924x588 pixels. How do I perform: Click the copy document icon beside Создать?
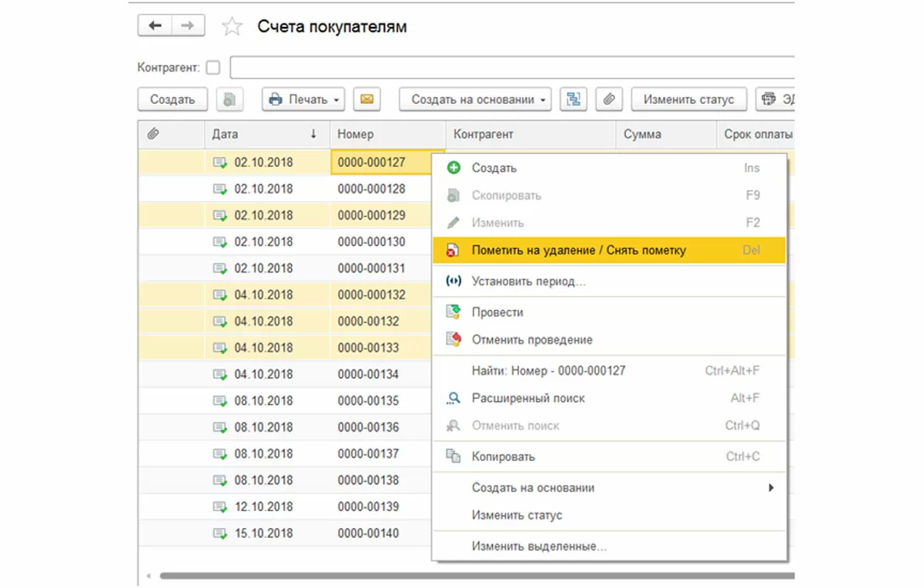click(229, 99)
